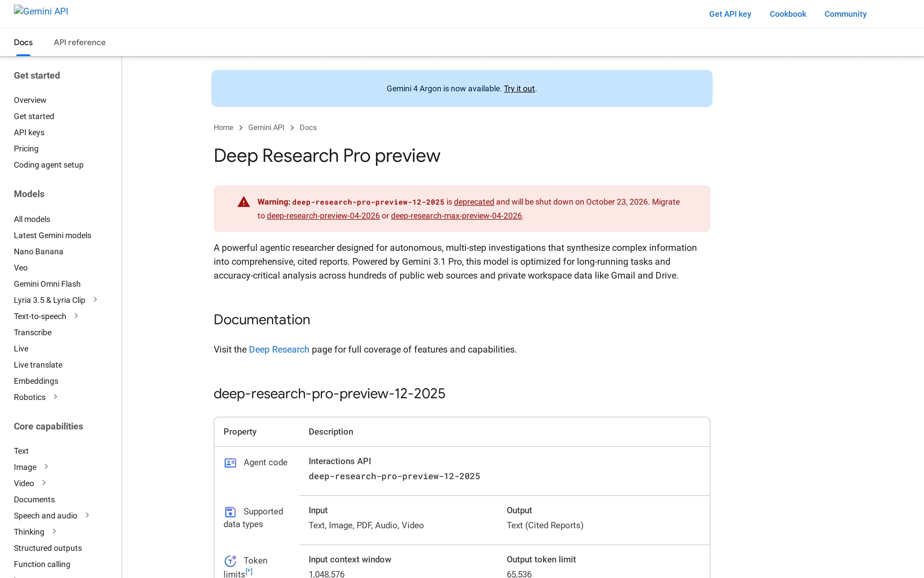Open Structured outputs sidebar item

(48, 548)
